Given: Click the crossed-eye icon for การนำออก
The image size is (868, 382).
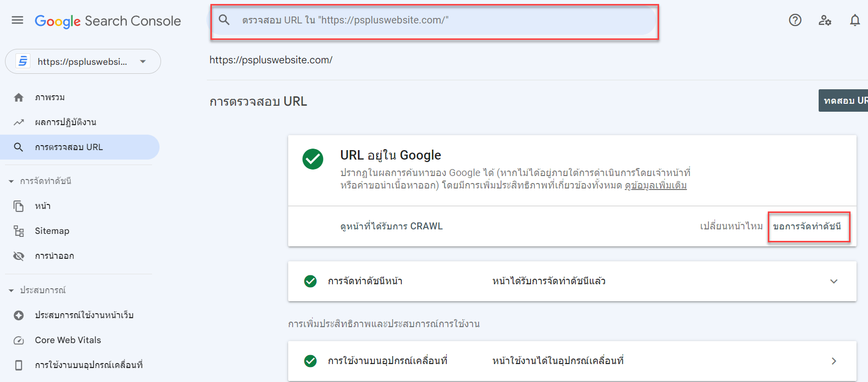Looking at the screenshot, I should click(x=19, y=256).
